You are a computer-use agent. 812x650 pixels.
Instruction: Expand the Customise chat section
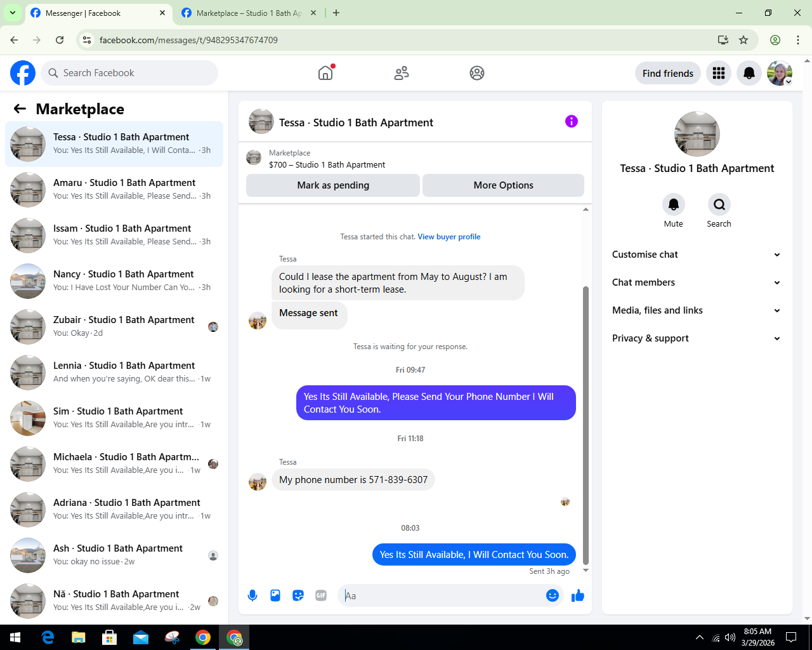[697, 255]
